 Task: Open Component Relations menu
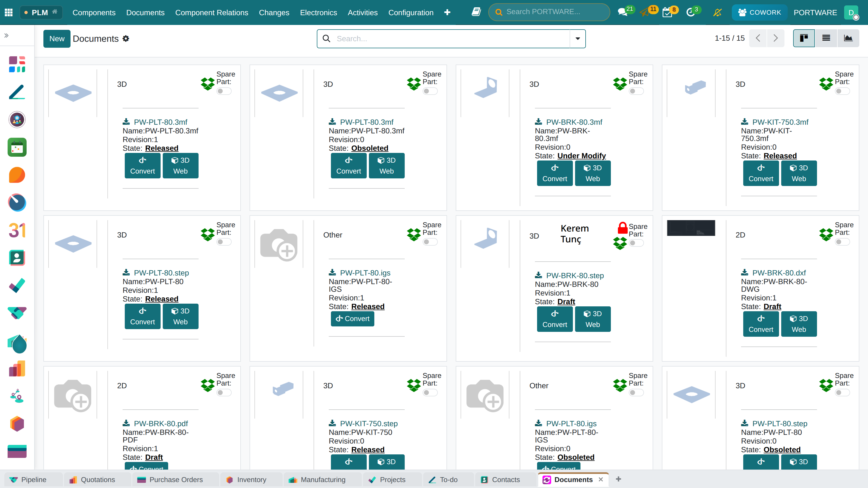tap(212, 12)
